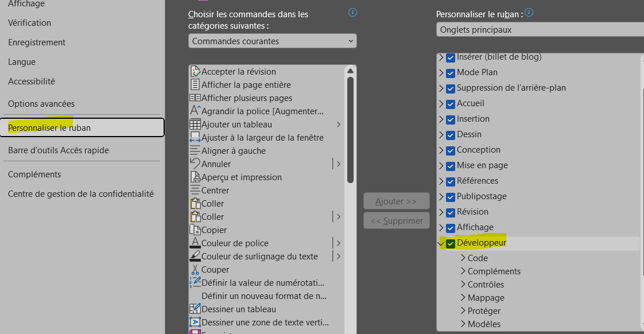The height and width of the screenshot is (334, 644).
Task: Uncheck the Développeur tab checkbox
Action: coord(451,244)
